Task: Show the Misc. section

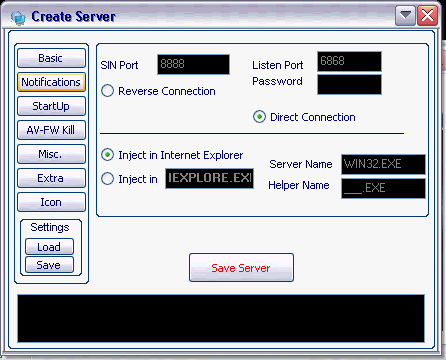Action: tap(51, 154)
